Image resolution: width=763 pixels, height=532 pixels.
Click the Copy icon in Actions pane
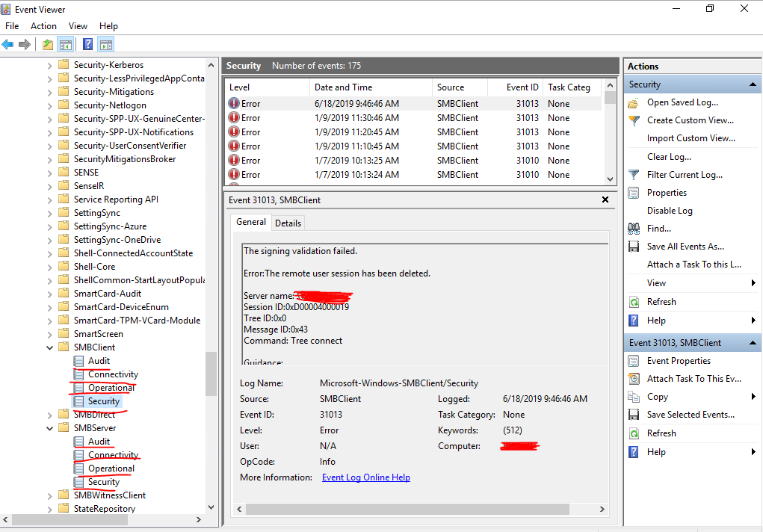tap(634, 397)
